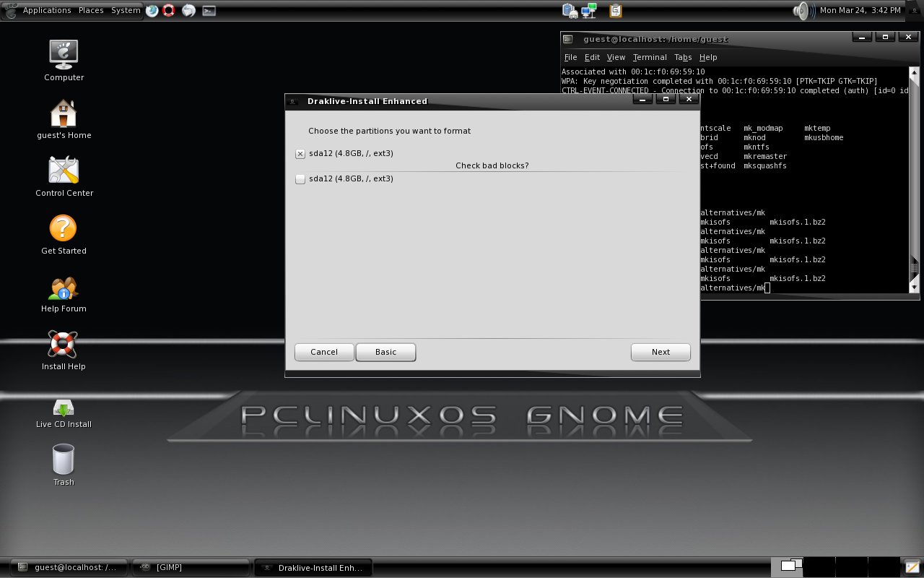The height and width of the screenshot is (578, 924).
Task: Click the red lifebuoy help launcher in panel
Action: click(169, 10)
